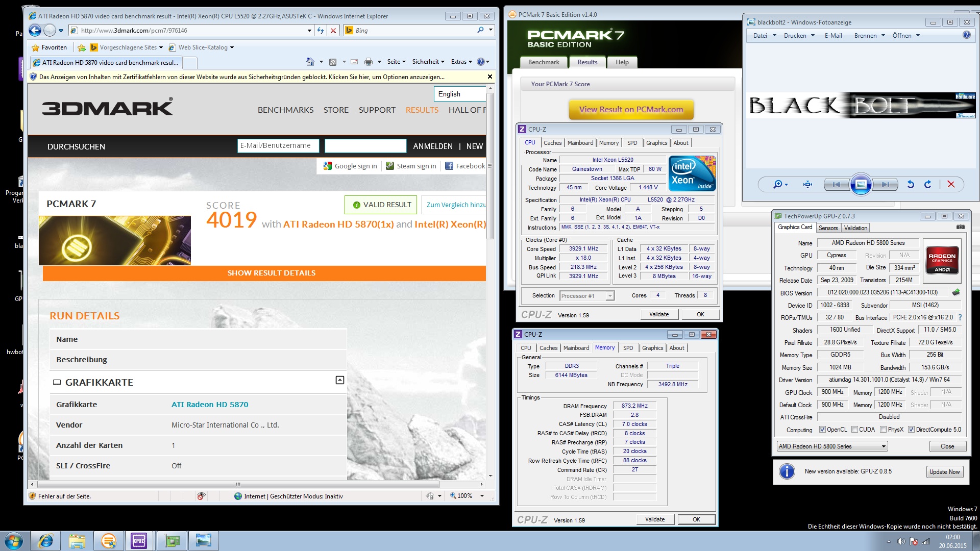Expand the Vorgeschlagene Sites dropdown
Viewport: 980px width, 551px height.
pos(161,47)
